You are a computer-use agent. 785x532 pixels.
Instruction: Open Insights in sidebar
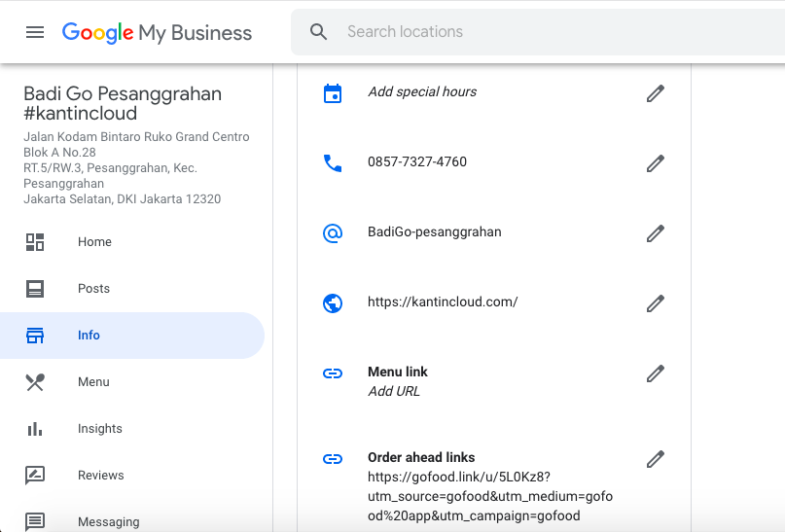click(x=99, y=429)
